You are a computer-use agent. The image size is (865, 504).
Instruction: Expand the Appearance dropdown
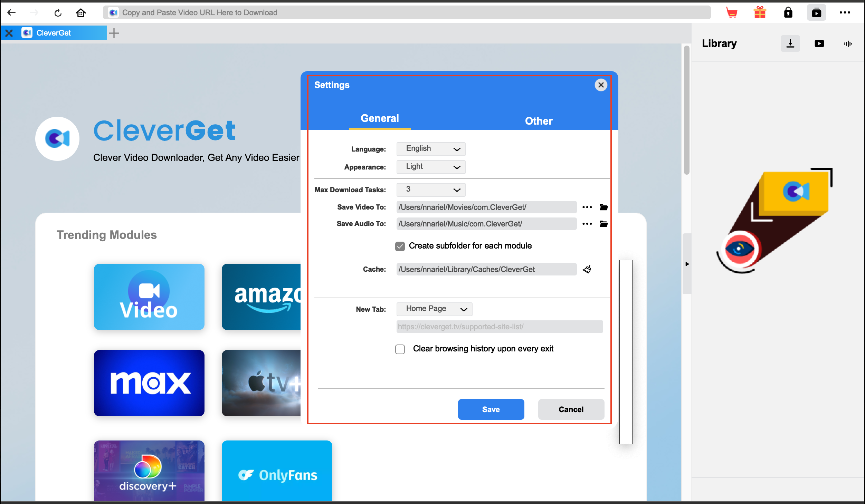(431, 167)
